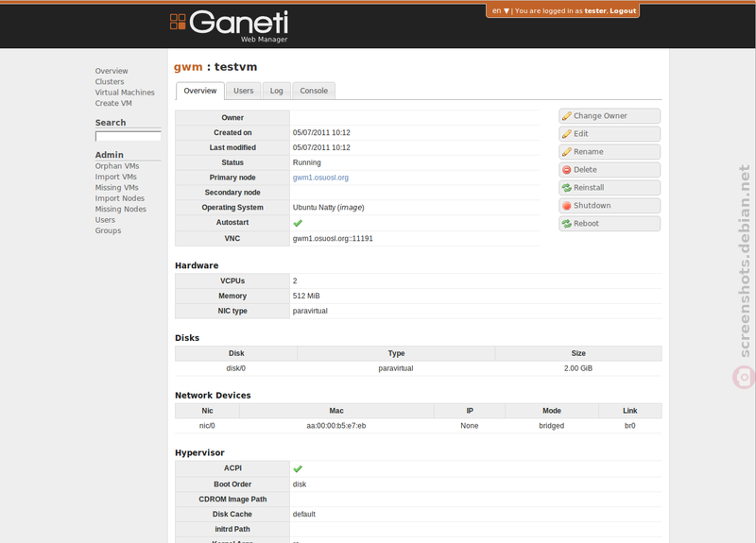
Task: Click the green arrows icon on Reinstall
Action: coord(566,187)
